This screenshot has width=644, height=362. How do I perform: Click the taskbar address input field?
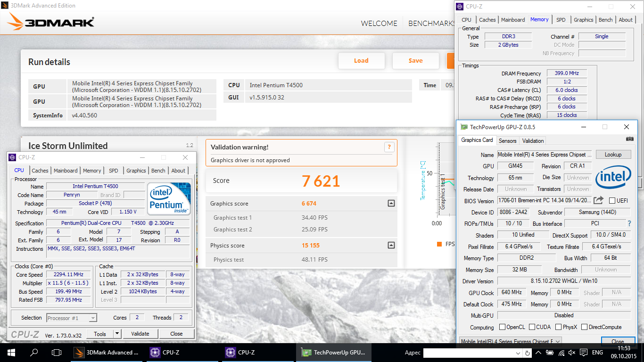click(469, 353)
